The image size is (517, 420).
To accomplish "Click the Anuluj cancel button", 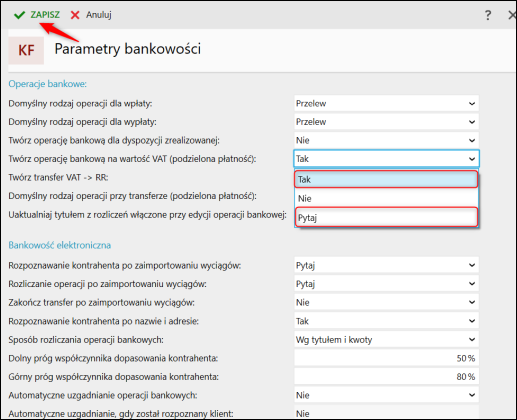I will click(x=91, y=15).
